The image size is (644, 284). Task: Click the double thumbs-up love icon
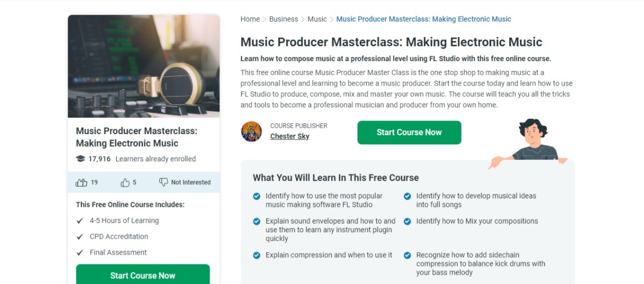[x=81, y=182]
